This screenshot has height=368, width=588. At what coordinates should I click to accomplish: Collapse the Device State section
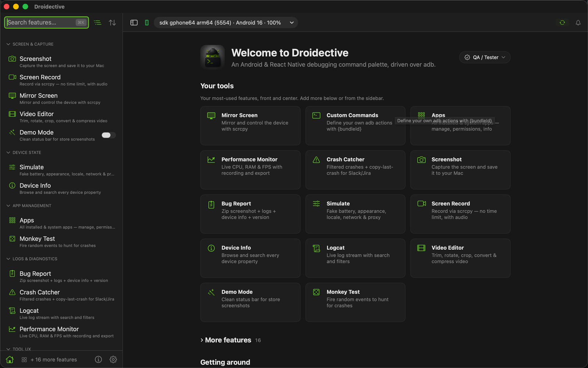coord(24,152)
